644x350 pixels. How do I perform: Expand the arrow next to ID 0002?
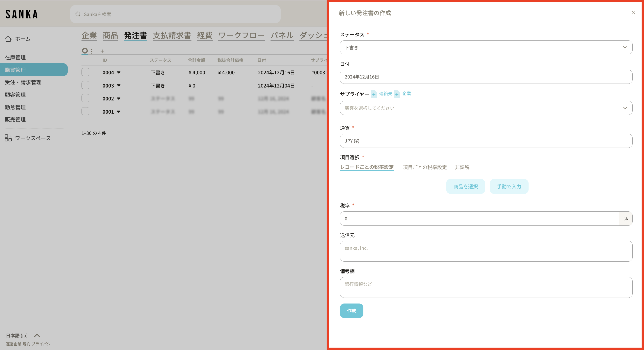pyautogui.click(x=119, y=99)
